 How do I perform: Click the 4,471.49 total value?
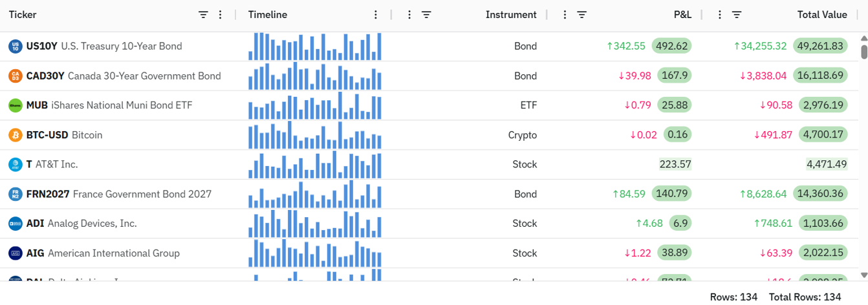[x=827, y=165]
